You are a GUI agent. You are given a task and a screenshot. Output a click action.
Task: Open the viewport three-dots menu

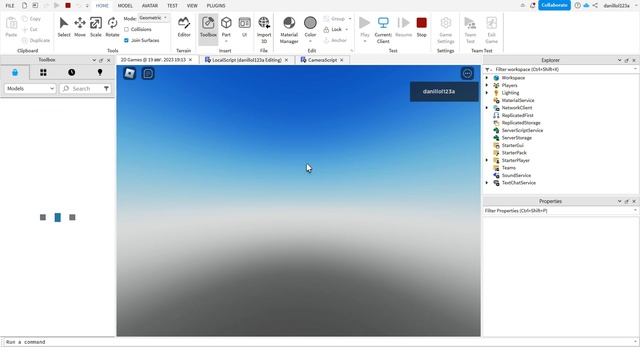click(x=467, y=73)
